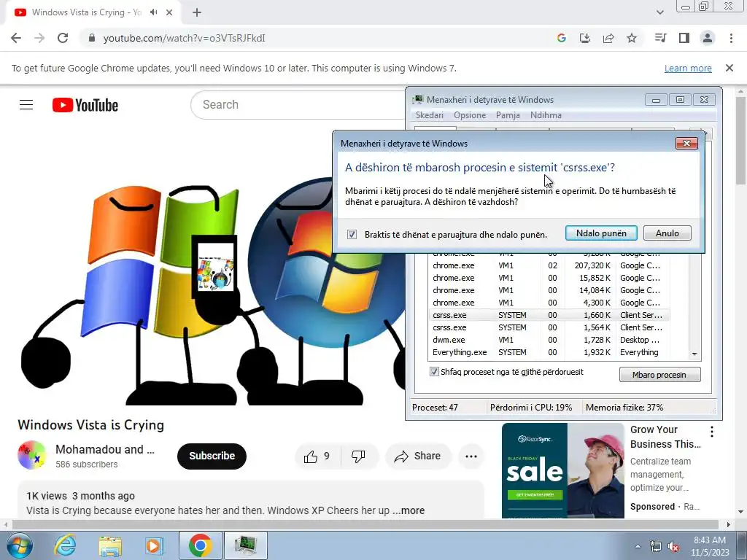The image size is (747, 560).
Task: Select chrome.exe 15,852 K row
Action: point(549,278)
